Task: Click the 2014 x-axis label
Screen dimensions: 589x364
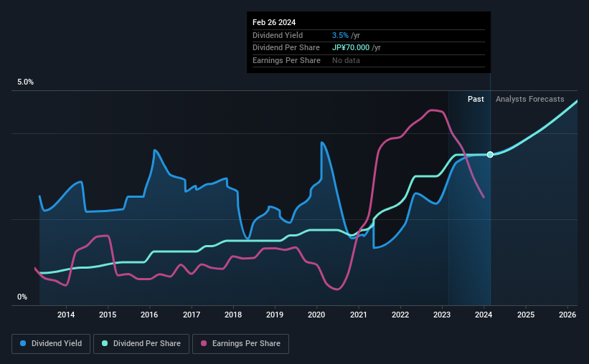Action: pyautogui.click(x=66, y=315)
